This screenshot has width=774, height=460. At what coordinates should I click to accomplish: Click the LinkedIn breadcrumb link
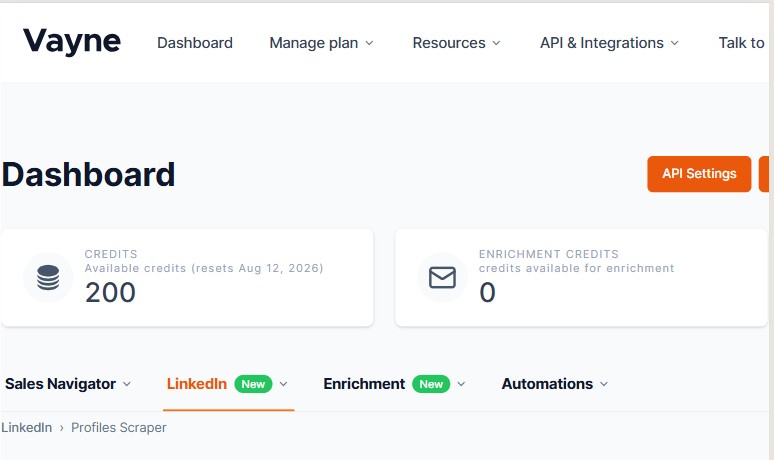pos(27,427)
